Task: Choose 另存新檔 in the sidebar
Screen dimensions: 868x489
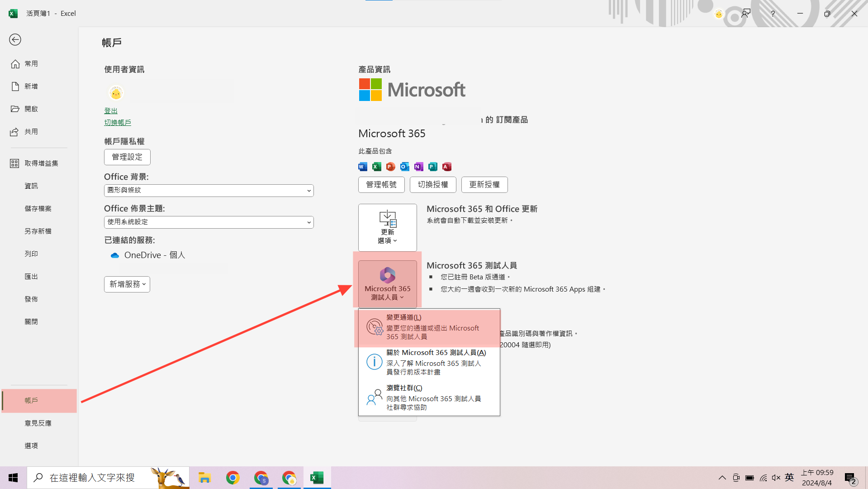Action: click(39, 231)
